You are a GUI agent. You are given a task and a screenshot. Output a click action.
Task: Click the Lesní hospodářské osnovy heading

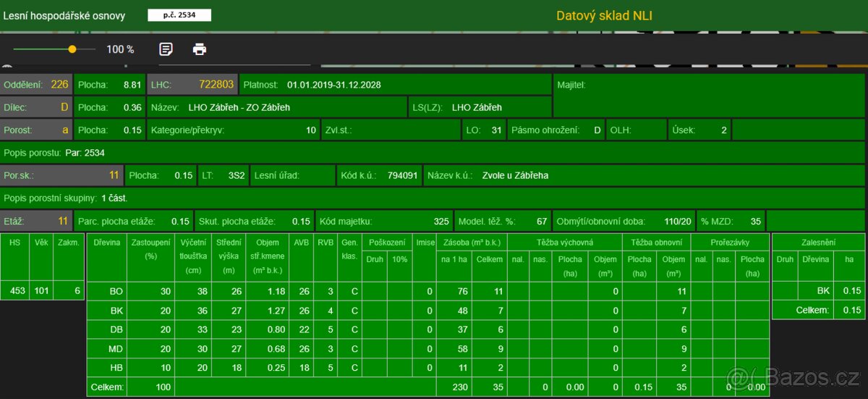coord(64,16)
